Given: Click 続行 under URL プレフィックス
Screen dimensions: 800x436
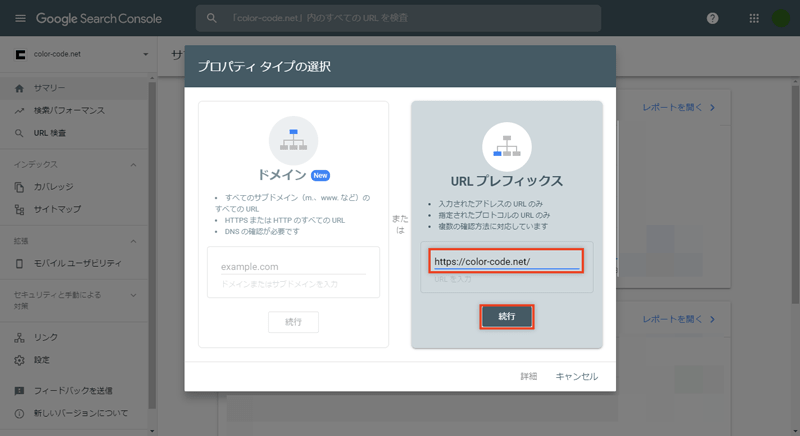Looking at the screenshot, I should pyautogui.click(x=507, y=317).
